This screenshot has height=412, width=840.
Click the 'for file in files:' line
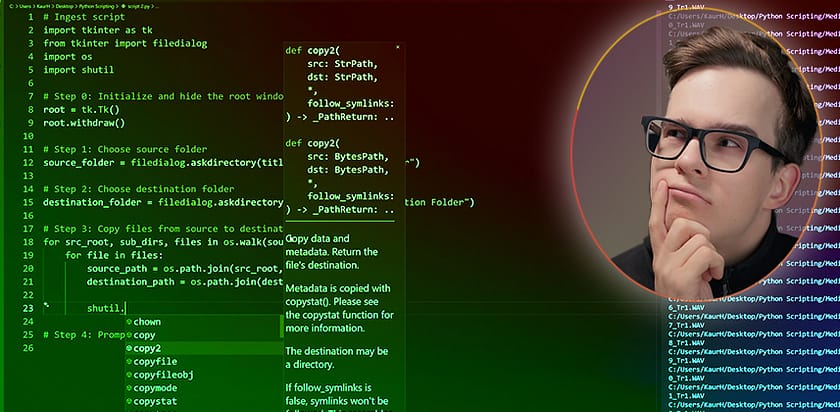tap(114, 255)
